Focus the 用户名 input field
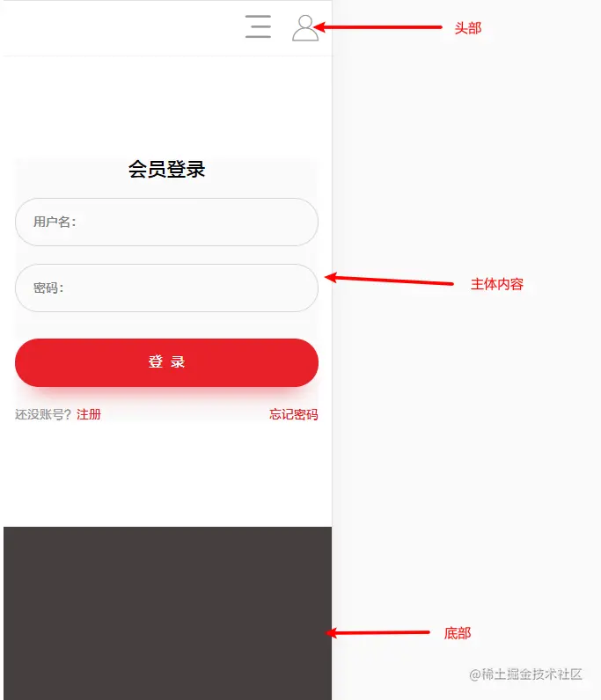 coord(166,222)
